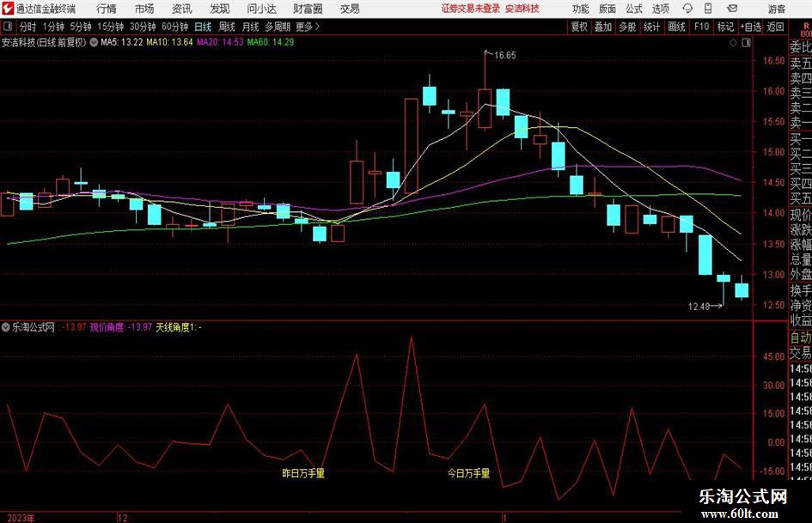Click the 16.65 high price marker
The height and width of the screenshot is (523, 812).
point(505,56)
